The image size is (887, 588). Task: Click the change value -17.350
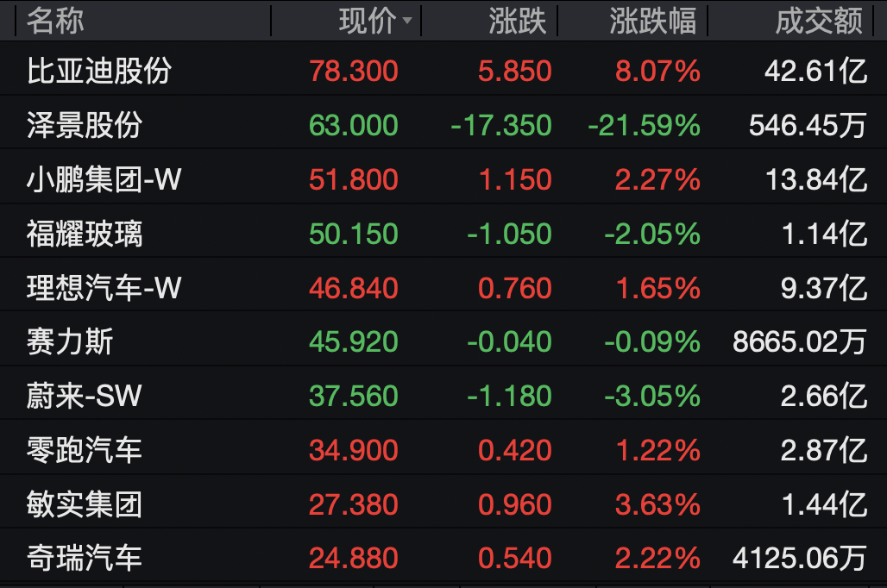501,125
